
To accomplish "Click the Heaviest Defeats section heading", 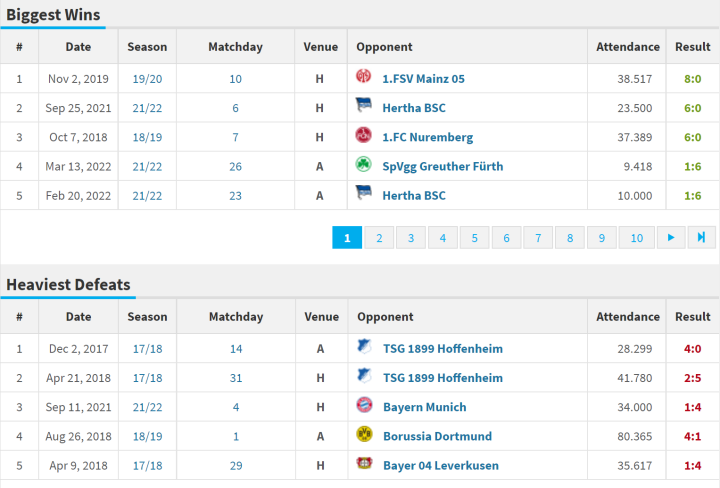I will click(68, 285).
